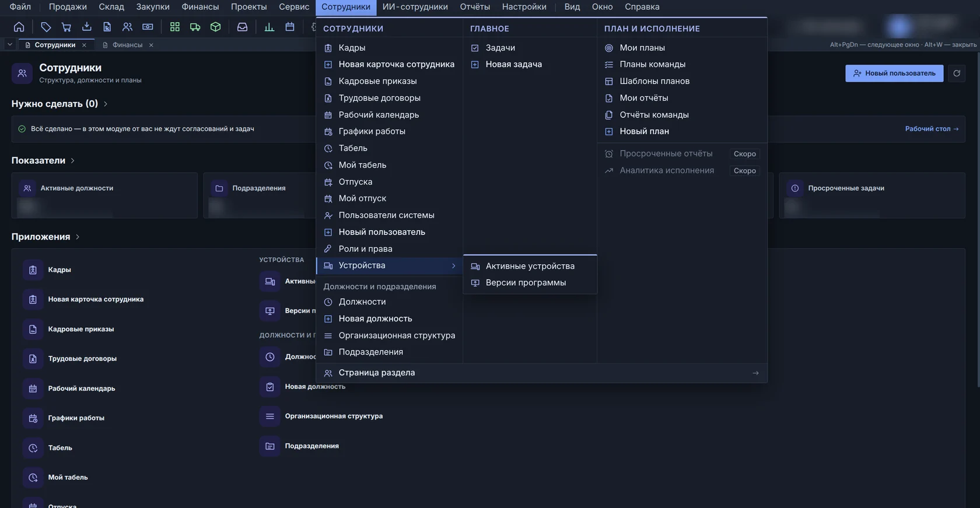980x508 pixels.
Task: Open the Активные должности indicator card
Action: (x=104, y=195)
